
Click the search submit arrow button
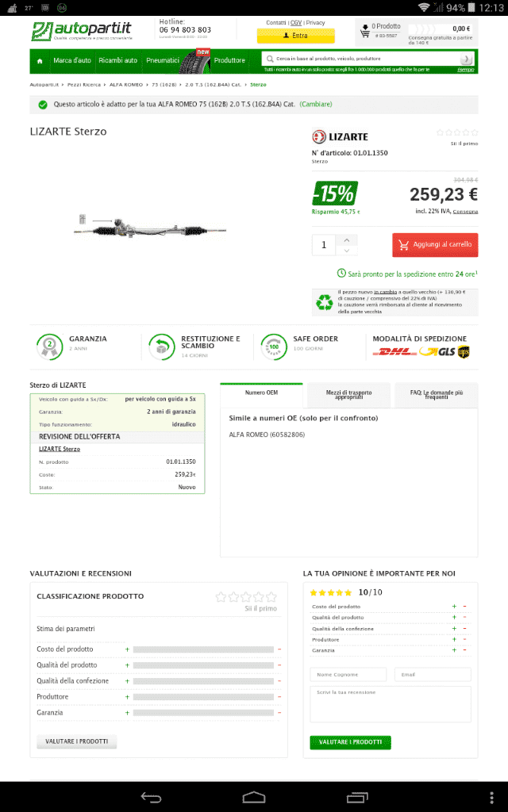click(466, 59)
